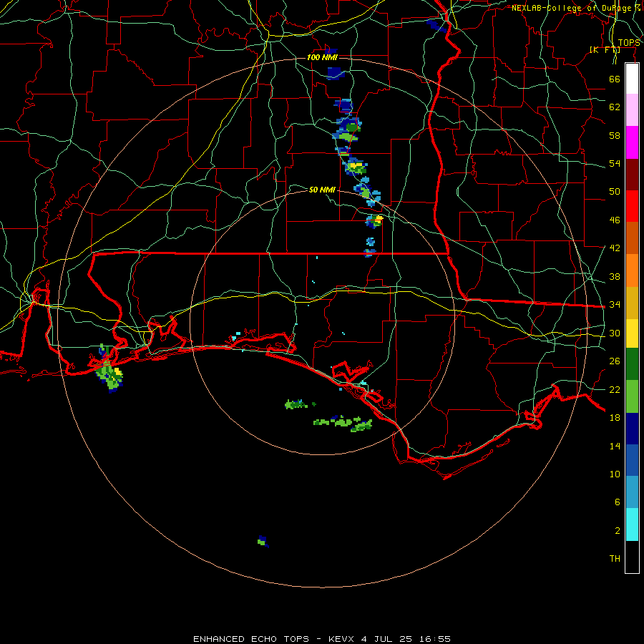Pick the bright red legend color block
644x644 pixels.
coord(632,206)
